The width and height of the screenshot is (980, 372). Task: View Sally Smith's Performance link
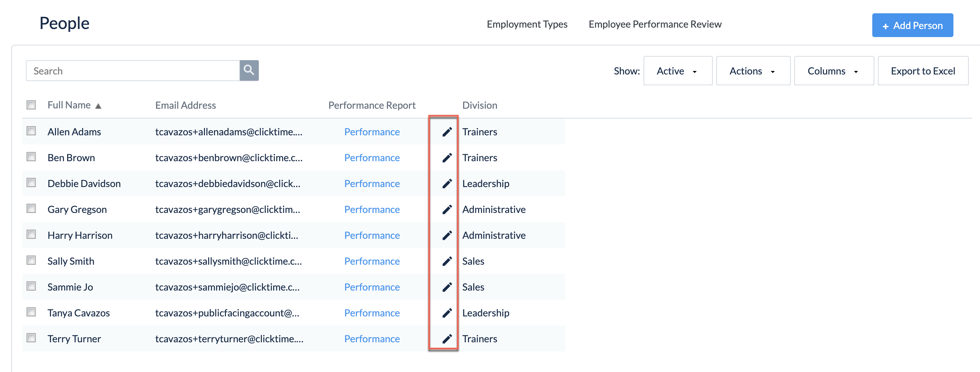pyautogui.click(x=372, y=261)
